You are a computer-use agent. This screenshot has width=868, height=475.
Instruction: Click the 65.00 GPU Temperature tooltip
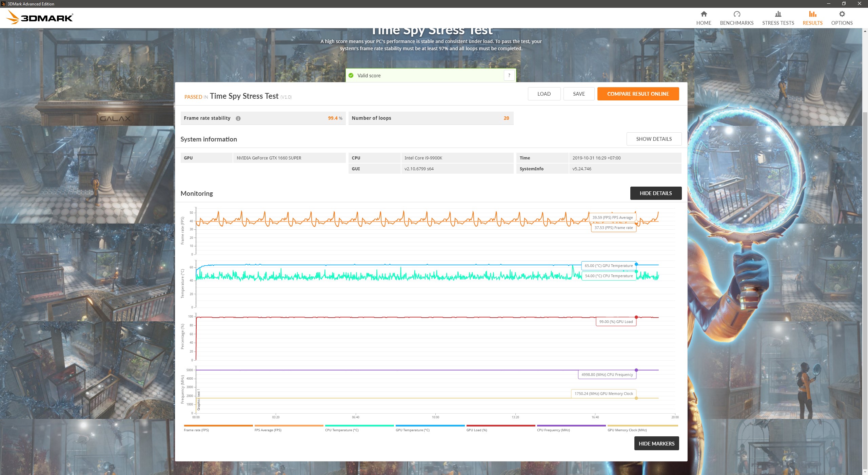coord(609,266)
